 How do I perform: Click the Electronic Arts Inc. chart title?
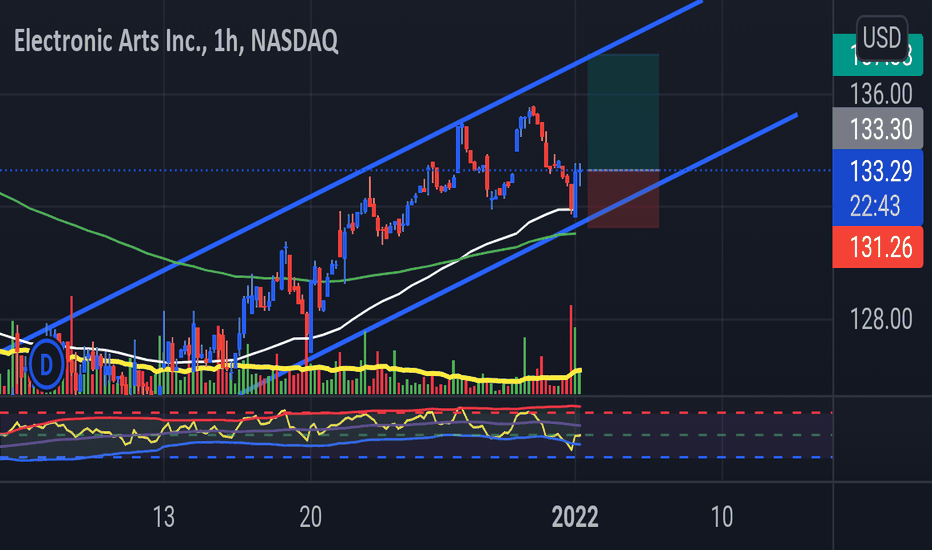tap(176, 41)
